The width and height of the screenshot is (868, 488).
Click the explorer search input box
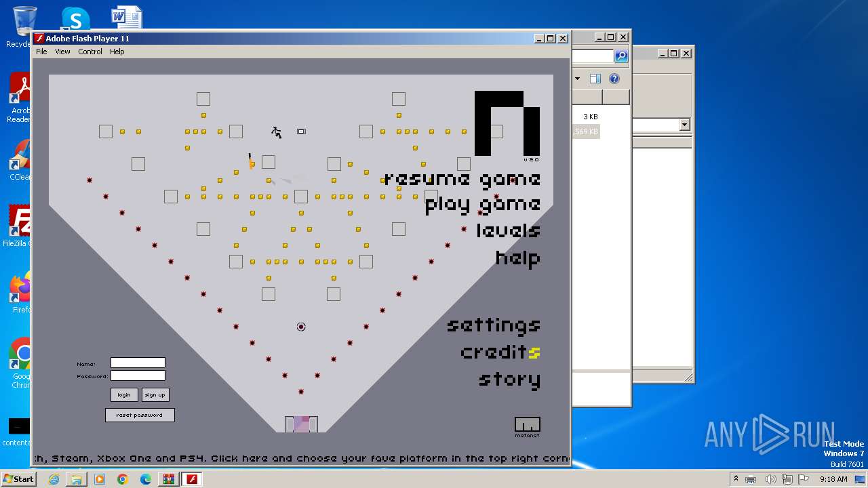594,56
